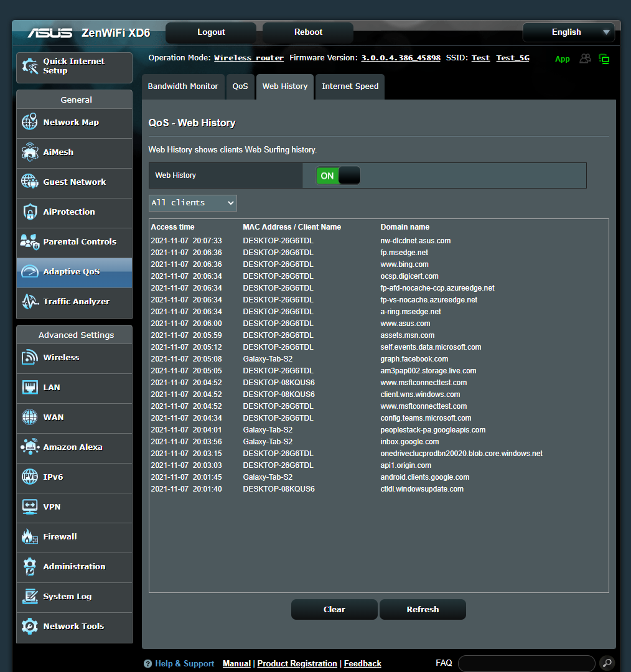Click the FAQ search magnifier icon
The width and height of the screenshot is (631, 672).
(607, 663)
